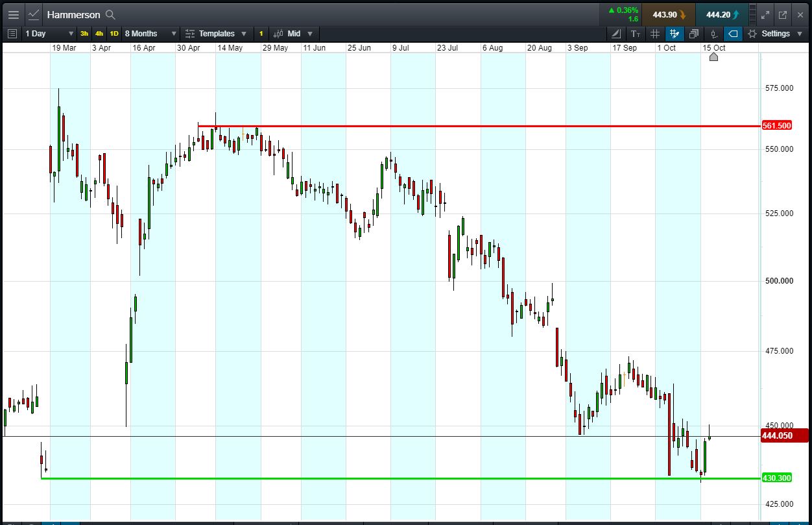Click the 1 Oct date label

point(667,48)
